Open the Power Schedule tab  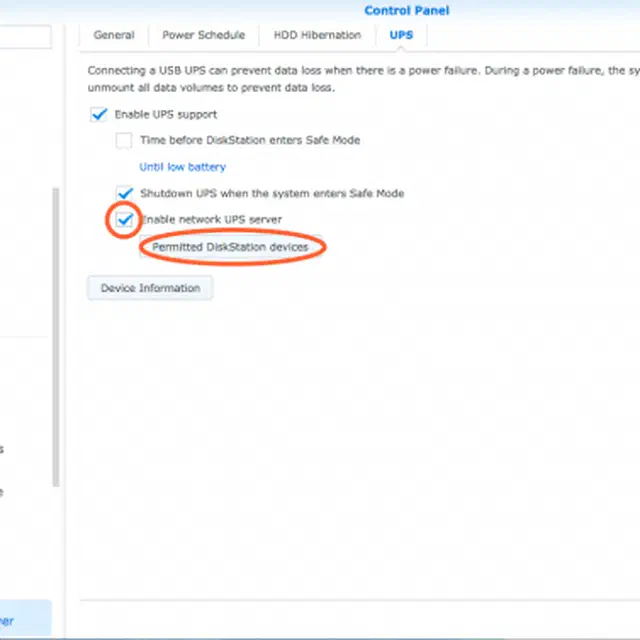pyautogui.click(x=204, y=35)
